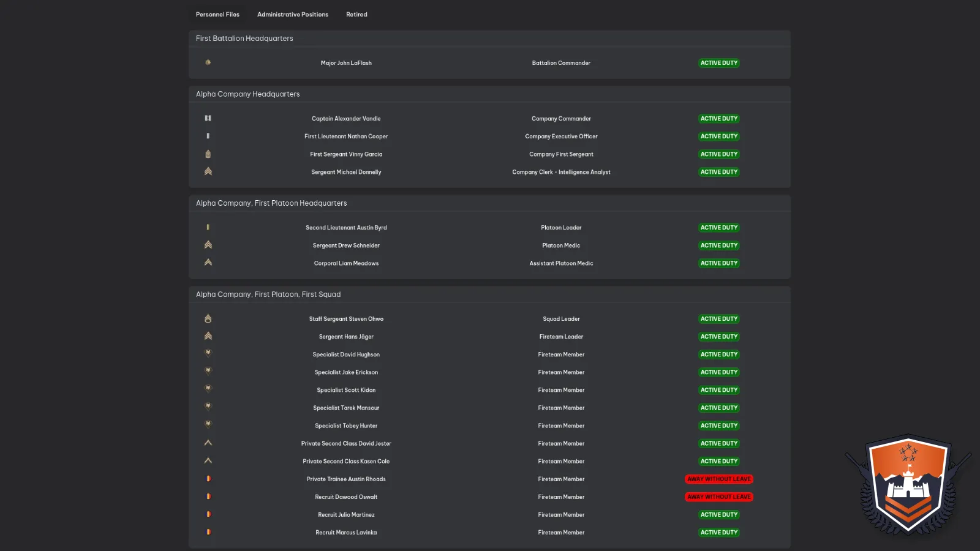Click Staff Sergeant insignia beside Steven Ohwo
980x551 pixels.
click(208, 319)
